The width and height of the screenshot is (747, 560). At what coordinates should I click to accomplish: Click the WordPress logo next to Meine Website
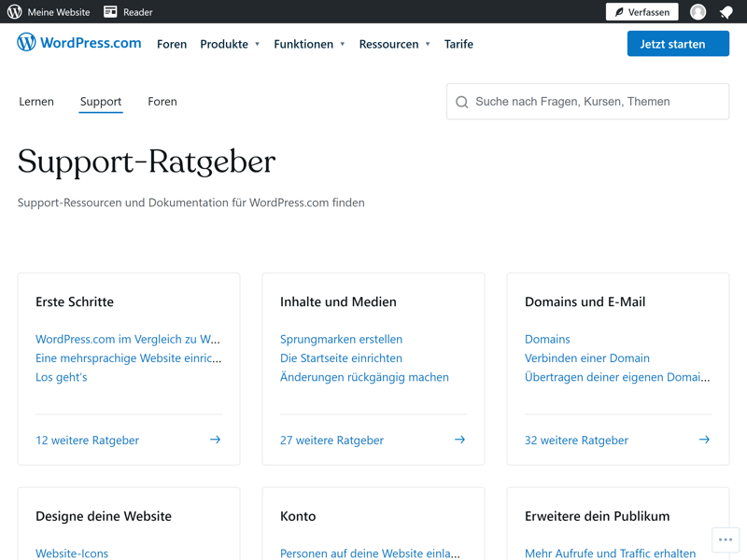(15, 12)
